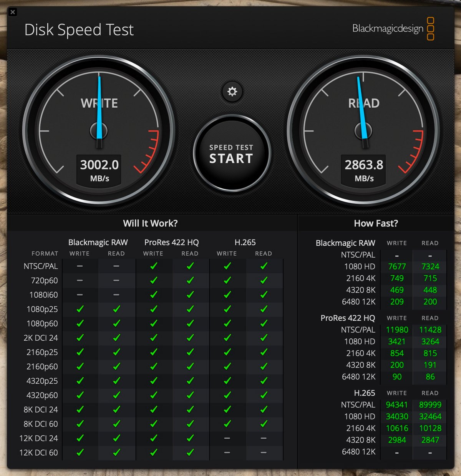Click the 2160p25 format row label

42,352
